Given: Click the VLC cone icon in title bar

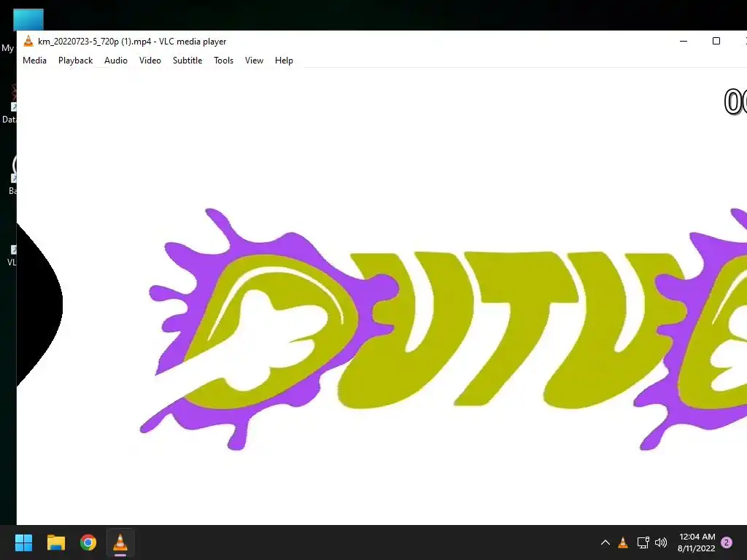Looking at the screenshot, I should click(28, 42).
